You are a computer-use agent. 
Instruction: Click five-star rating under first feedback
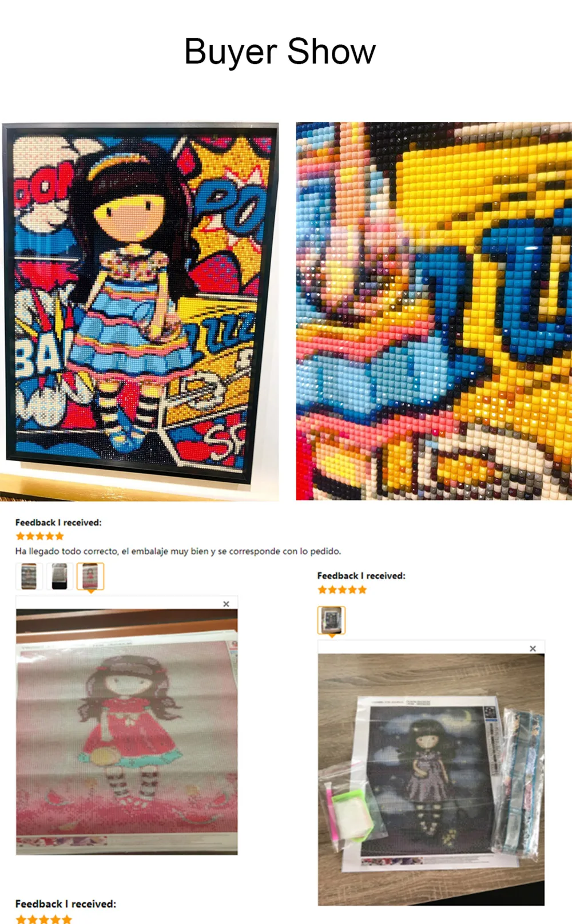(40, 536)
